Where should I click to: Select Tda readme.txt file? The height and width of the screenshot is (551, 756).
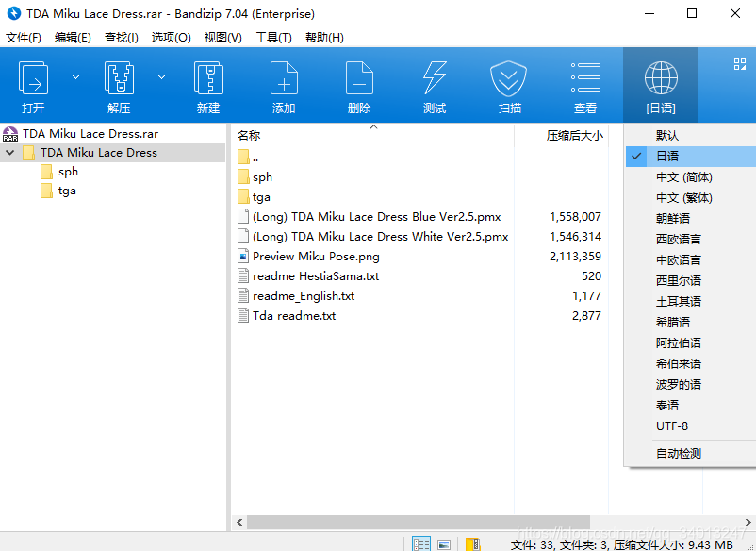287,315
